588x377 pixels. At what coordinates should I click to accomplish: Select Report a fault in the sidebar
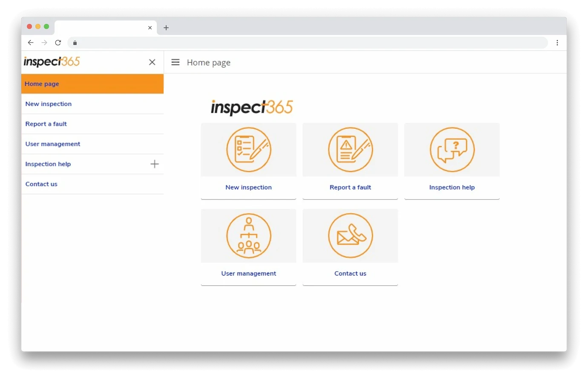[x=46, y=124]
